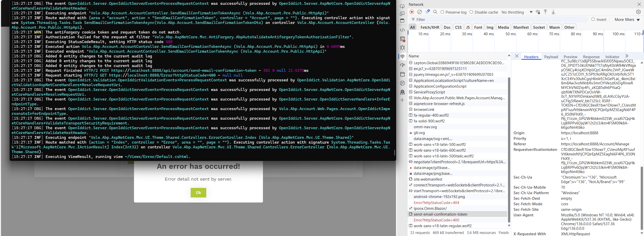
Task: Expand More filters menu
Action: pyautogui.click(x=627, y=19)
